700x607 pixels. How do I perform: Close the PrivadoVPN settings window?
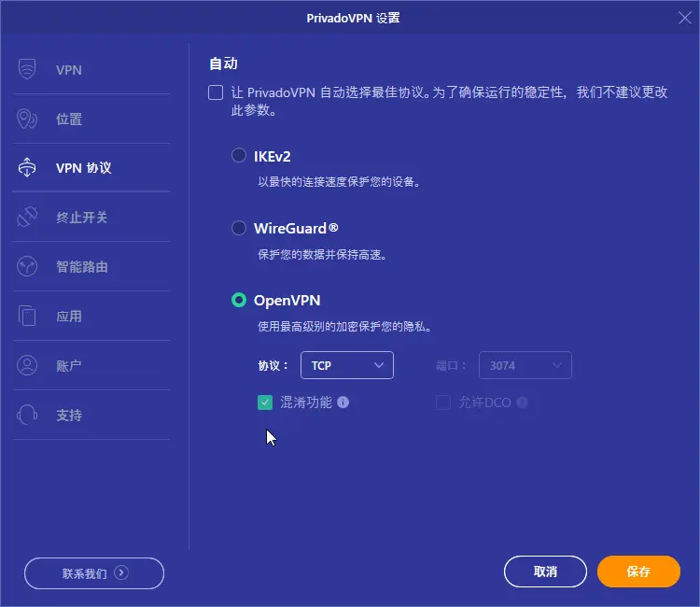click(684, 18)
